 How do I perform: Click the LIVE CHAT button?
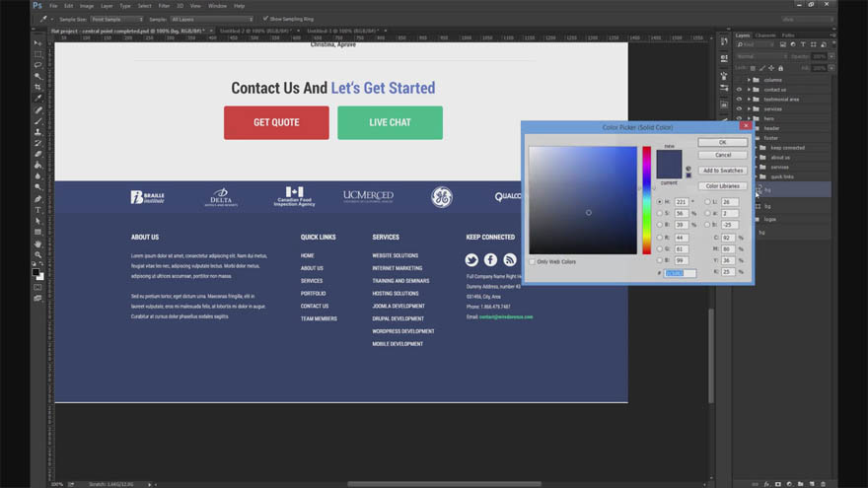[391, 122]
